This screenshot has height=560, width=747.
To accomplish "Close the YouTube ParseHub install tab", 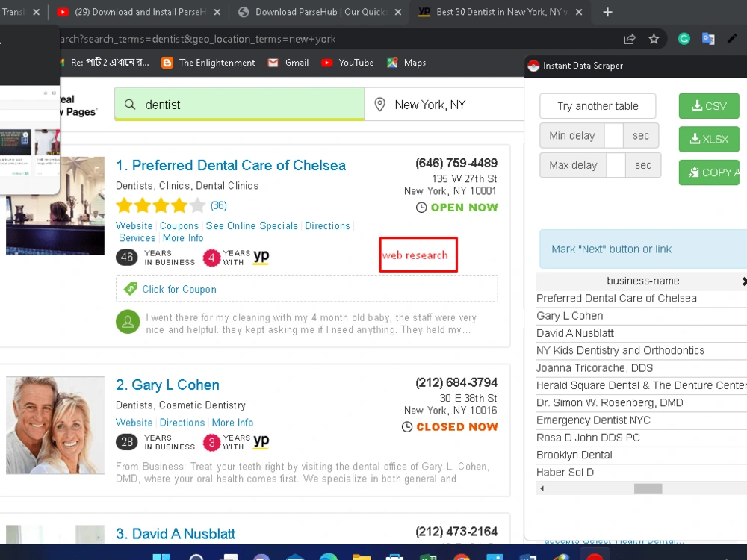I will [x=217, y=13].
